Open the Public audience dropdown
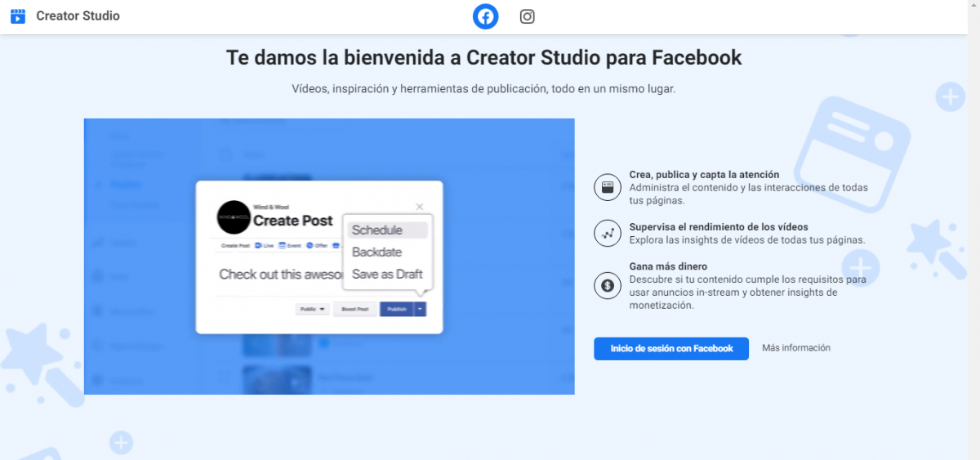The image size is (980, 460). (x=313, y=310)
